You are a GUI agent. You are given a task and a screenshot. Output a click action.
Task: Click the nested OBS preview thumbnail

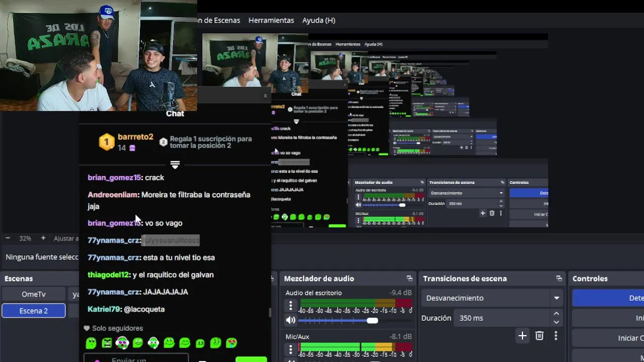(375, 130)
